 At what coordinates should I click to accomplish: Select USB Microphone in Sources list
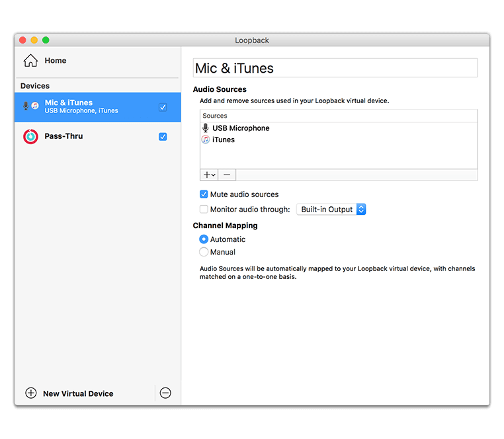tap(241, 128)
